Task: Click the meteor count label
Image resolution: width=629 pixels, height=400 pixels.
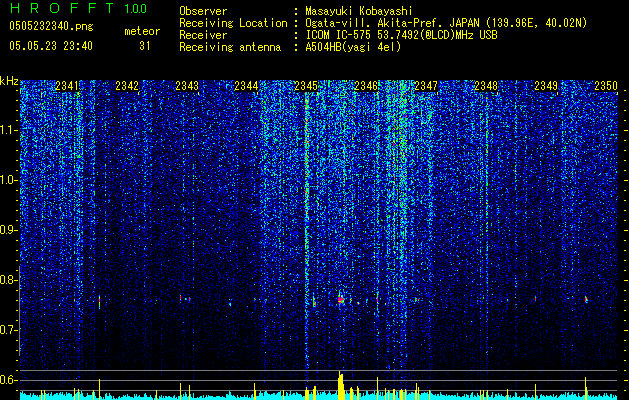Action: [142, 31]
